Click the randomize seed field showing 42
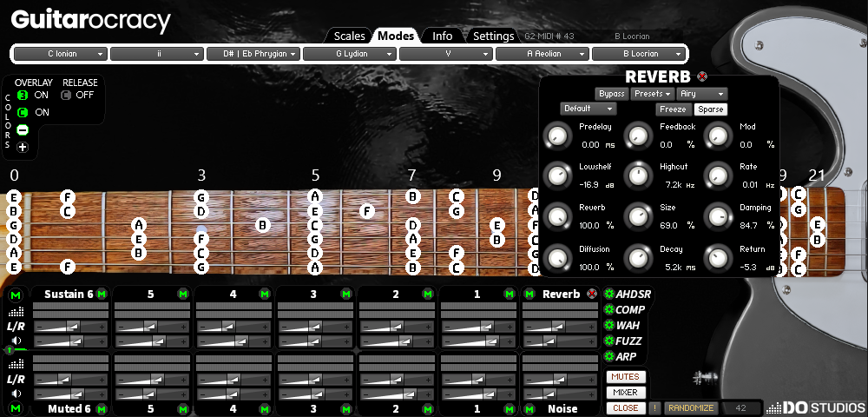The image size is (868, 417). 740,408
